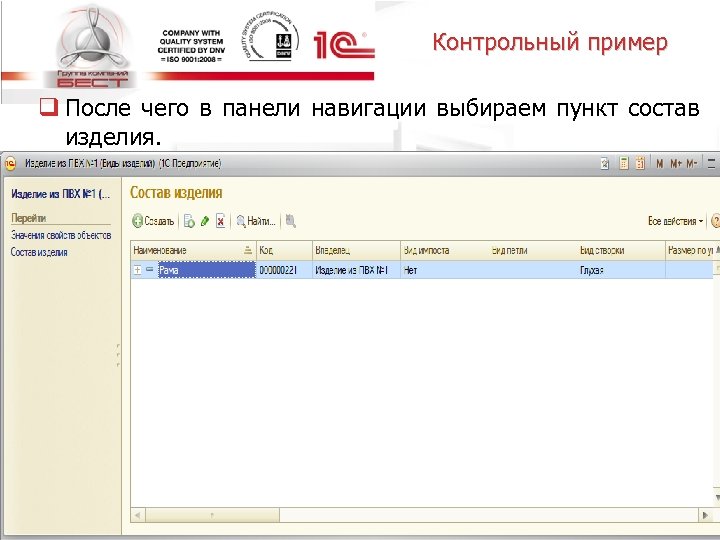Open Значения свойств объектов in navigation panel
The image size is (720, 540).
click(61, 235)
